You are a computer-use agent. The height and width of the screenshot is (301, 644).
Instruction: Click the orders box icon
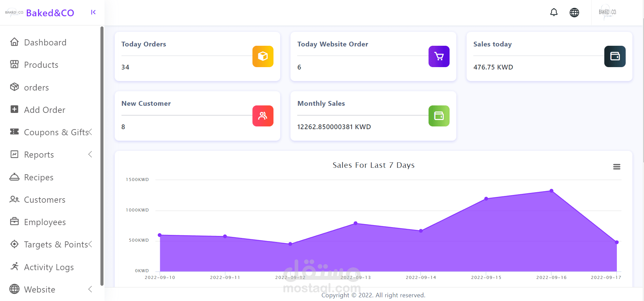14,87
